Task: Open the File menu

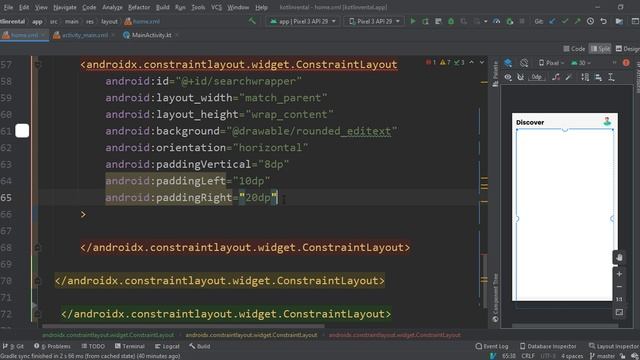Action: (x=8, y=7)
